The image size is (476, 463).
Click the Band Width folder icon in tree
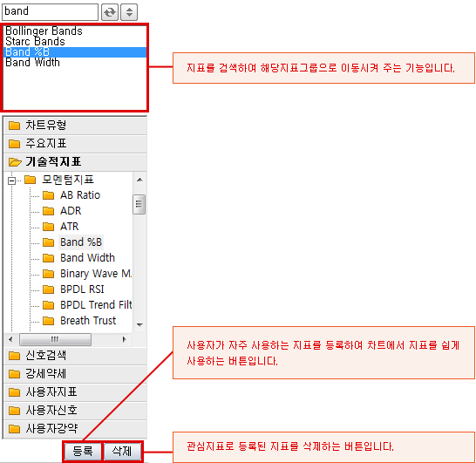tap(48, 258)
